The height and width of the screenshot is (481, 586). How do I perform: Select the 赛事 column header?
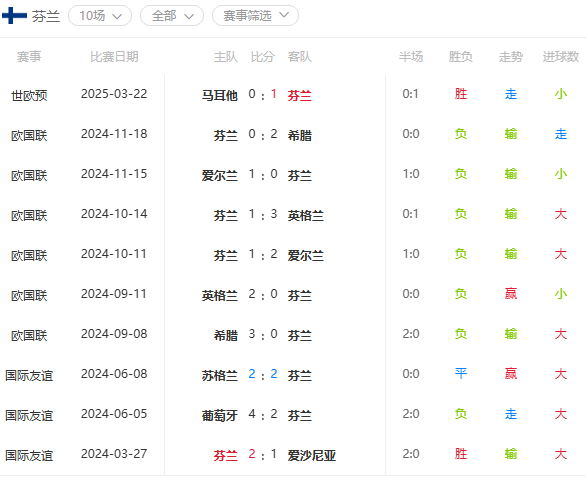click(x=29, y=57)
